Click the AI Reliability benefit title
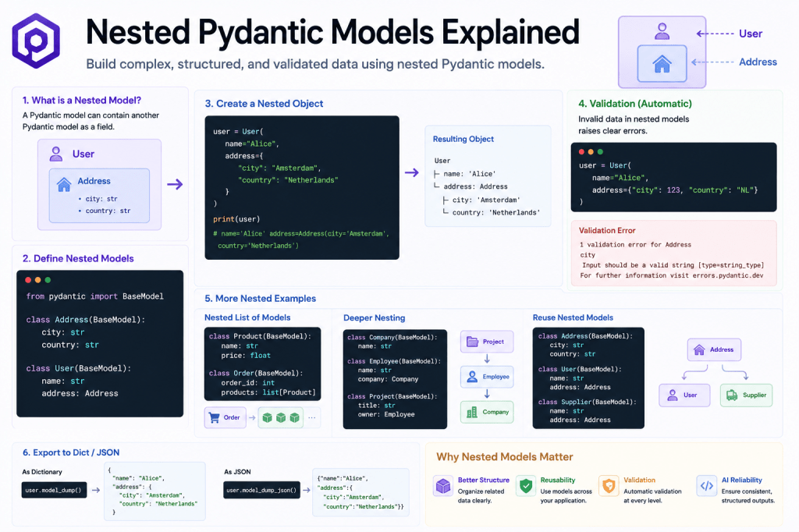Image resolution: width=799 pixels, height=532 pixels. (x=742, y=480)
